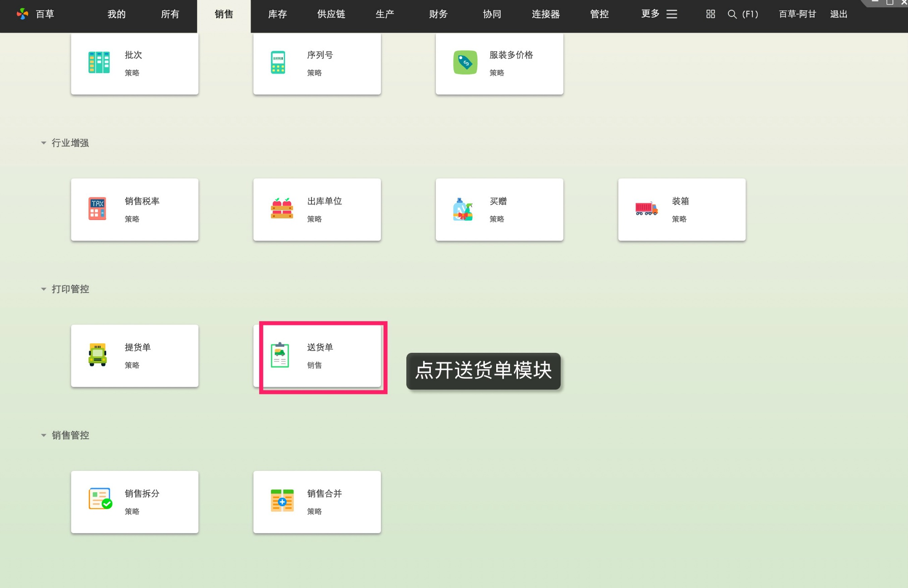Click 退出 to log out
The height and width of the screenshot is (588, 908).
click(x=838, y=14)
